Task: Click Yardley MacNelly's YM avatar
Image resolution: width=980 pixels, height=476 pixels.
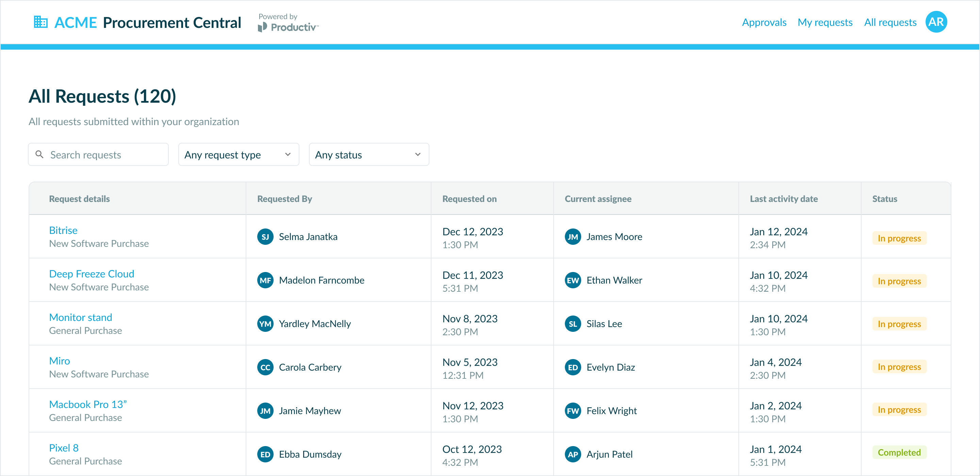Action: [x=265, y=324]
